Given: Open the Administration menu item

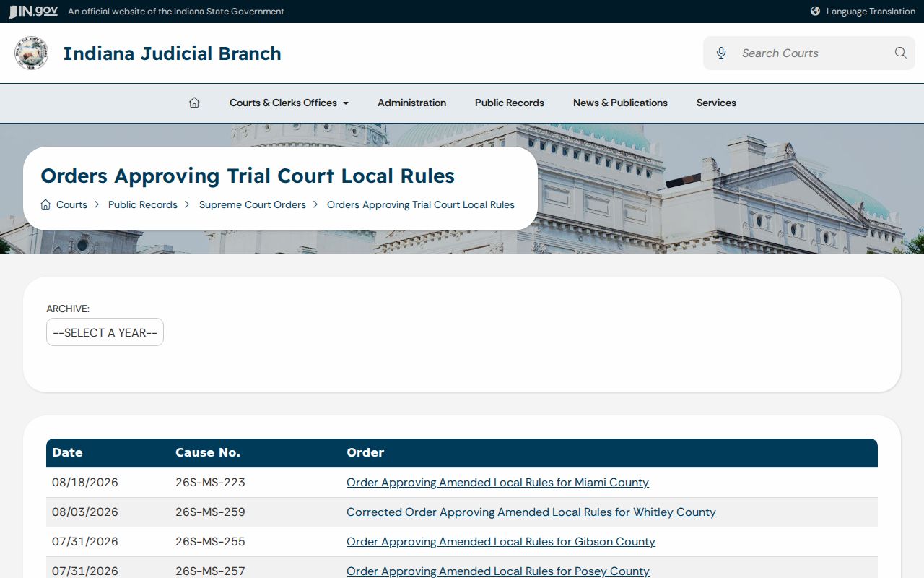Looking at the screenshot, I should [x=411, y=103].
